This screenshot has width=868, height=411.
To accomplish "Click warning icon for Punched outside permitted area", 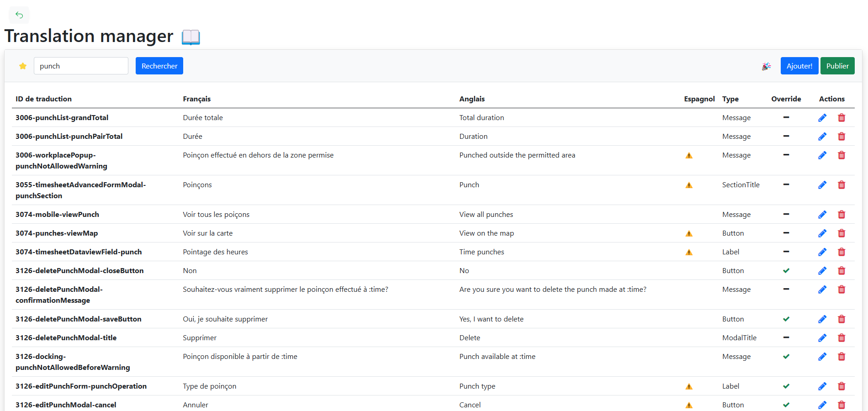I will [x=689, y=156].
